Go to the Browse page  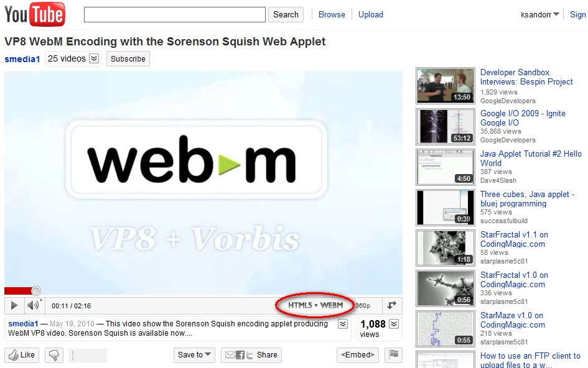(332, 14)
